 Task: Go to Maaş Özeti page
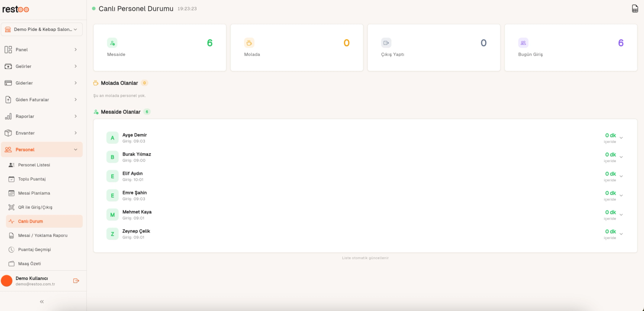44,264
